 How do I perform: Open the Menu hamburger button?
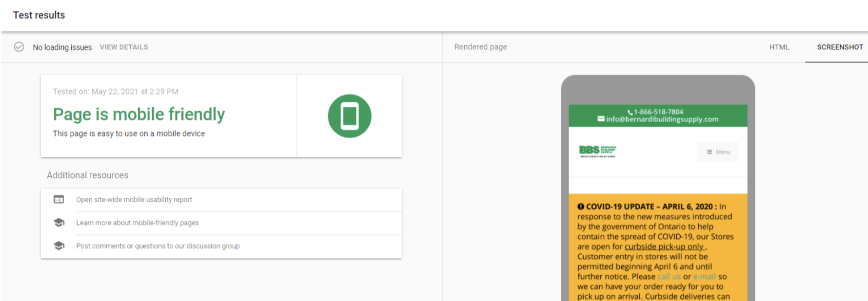click(x=718, y=152)
